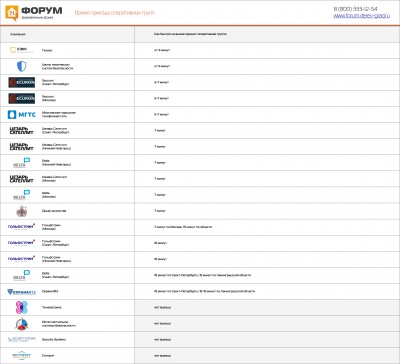
Task: Click the Security Systems logo
Action: 22,339
